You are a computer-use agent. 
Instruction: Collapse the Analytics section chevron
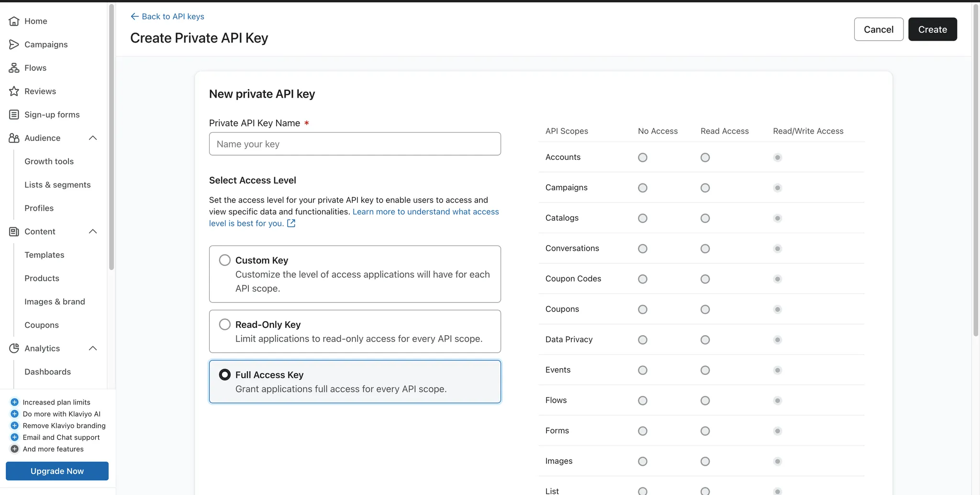93,349
